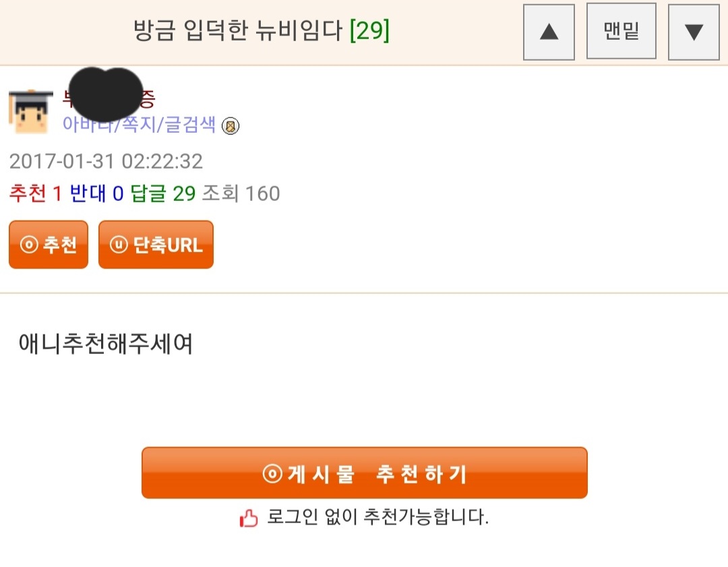728x567 pixels.
Task: Click the 로그인 없이 추천가능합니다 notice text
Action: click(377, 517)
